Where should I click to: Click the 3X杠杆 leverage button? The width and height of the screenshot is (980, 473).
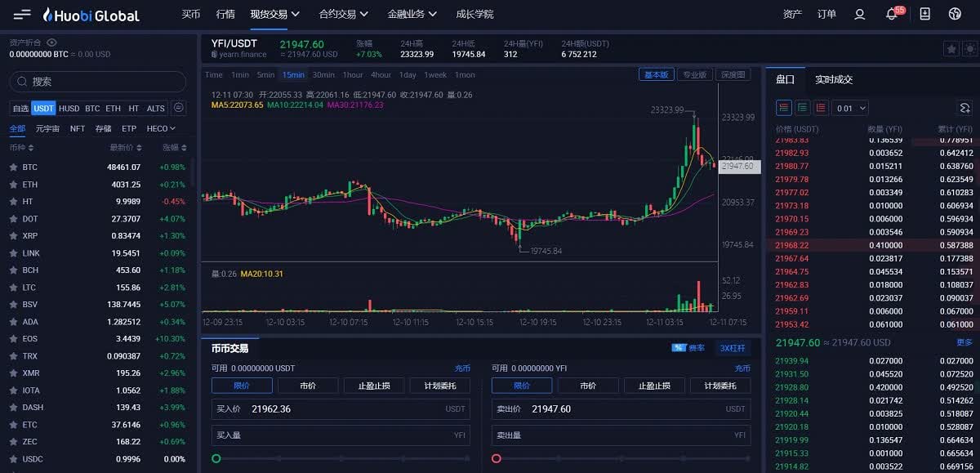click(x=733, y=348)
